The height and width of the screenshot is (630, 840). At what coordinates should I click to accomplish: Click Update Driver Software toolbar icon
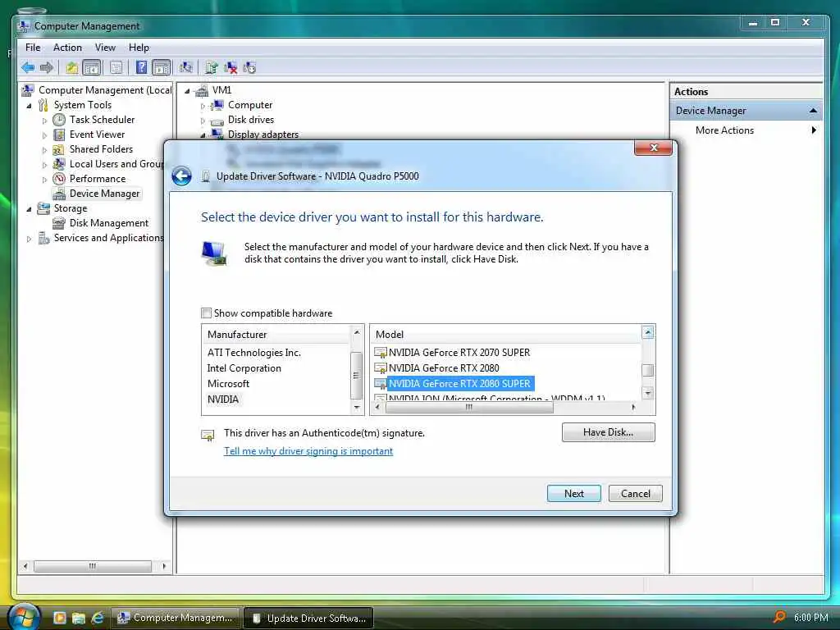tap(212, 67)
